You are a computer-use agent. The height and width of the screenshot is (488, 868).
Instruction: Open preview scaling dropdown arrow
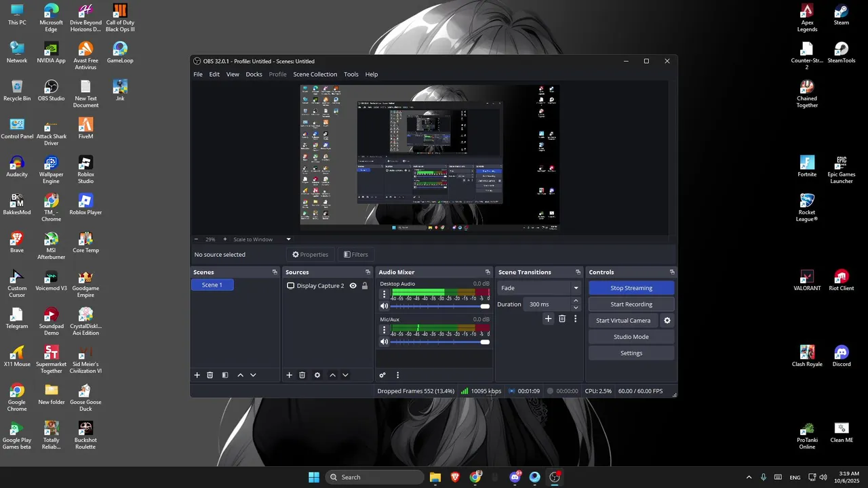[x=288, y=239]
